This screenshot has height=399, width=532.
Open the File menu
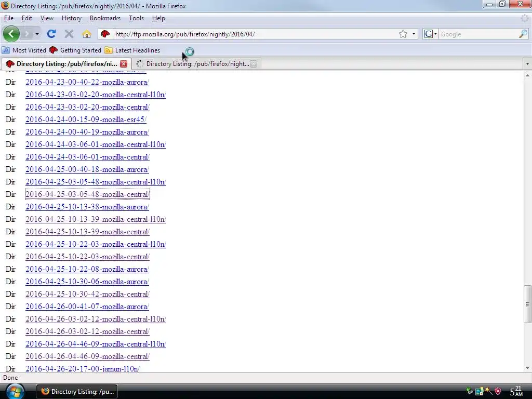pyautogui.click(x=9, y=18)
